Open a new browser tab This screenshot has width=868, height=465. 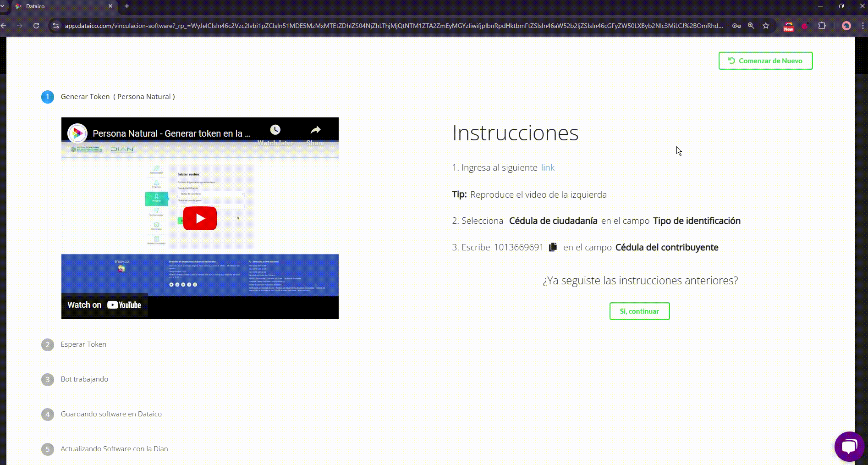[x=127, y=6]
